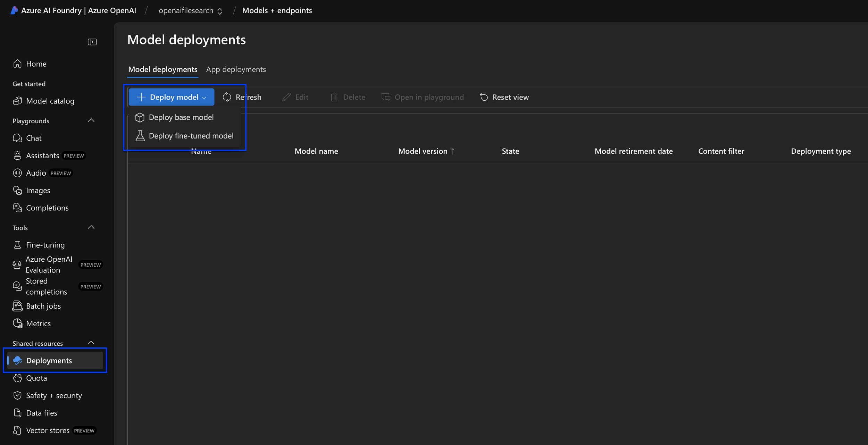
Task: Collapse the Tools section
Action: point(91,227)
